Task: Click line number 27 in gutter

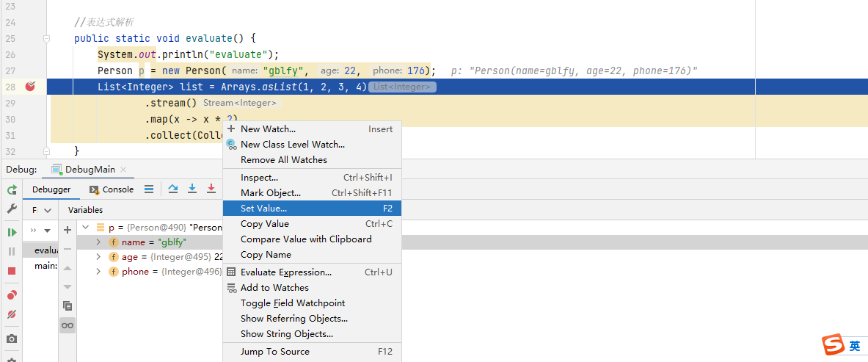Action: coord(10,71)
